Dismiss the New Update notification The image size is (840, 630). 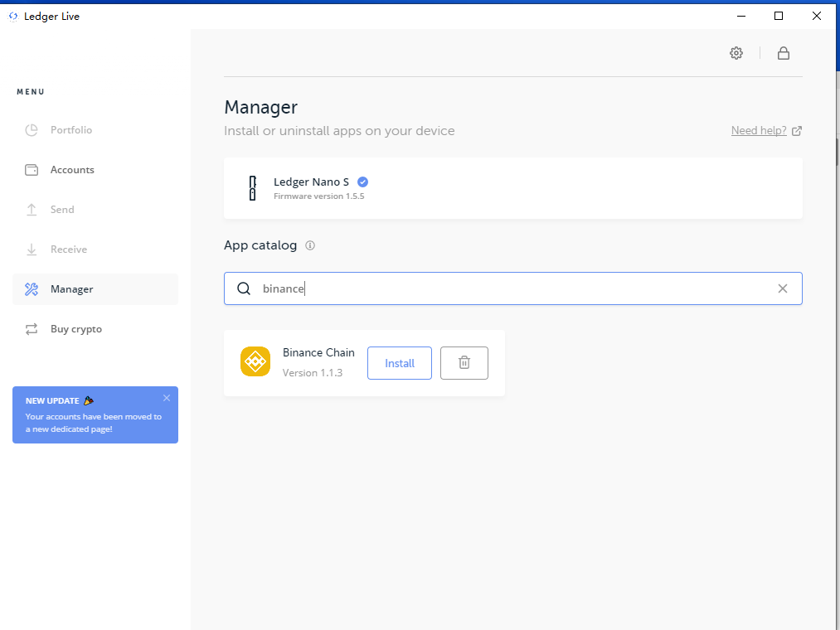pyautogui.click(x=167, y=398)
